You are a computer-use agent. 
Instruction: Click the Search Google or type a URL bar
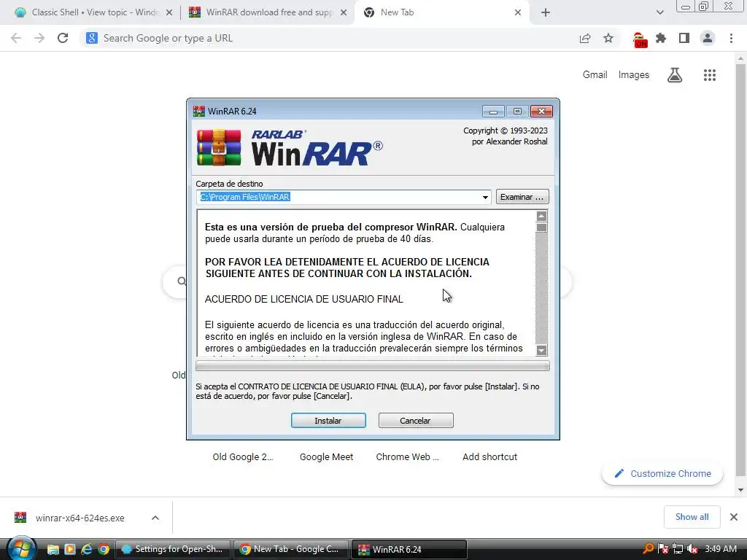329,38
